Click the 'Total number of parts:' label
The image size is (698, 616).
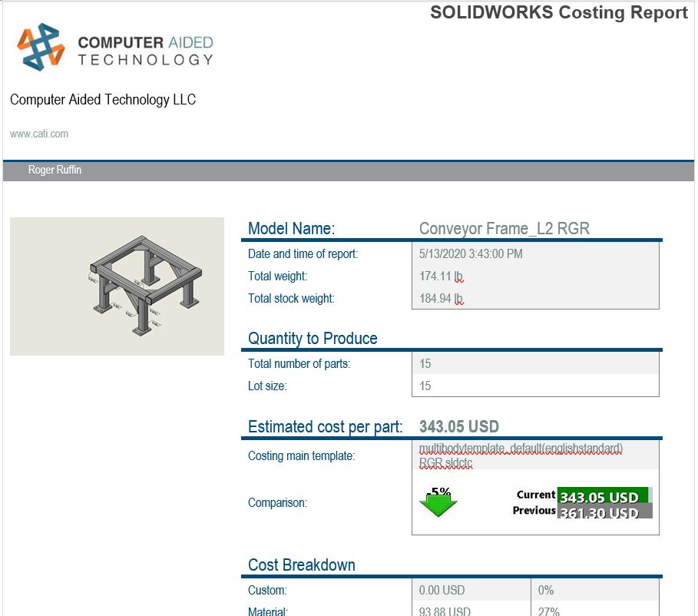click(299, 364)
